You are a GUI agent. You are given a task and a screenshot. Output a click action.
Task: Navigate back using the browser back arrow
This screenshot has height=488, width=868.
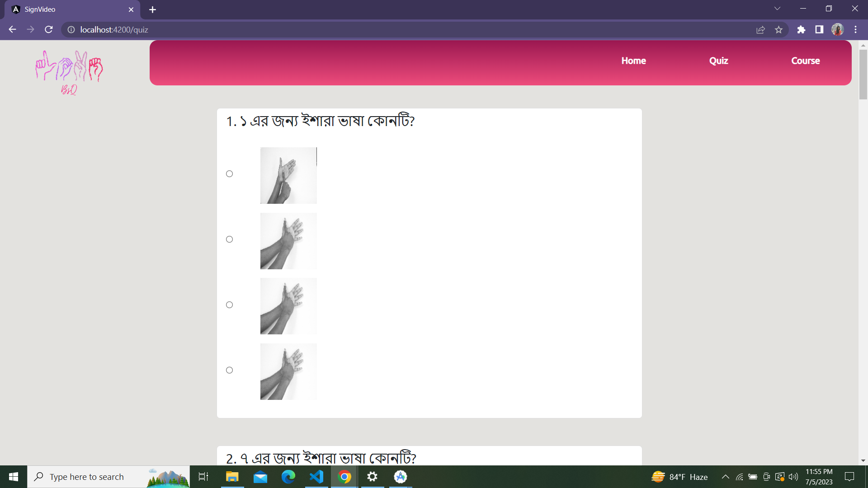[x=12, y=29]
